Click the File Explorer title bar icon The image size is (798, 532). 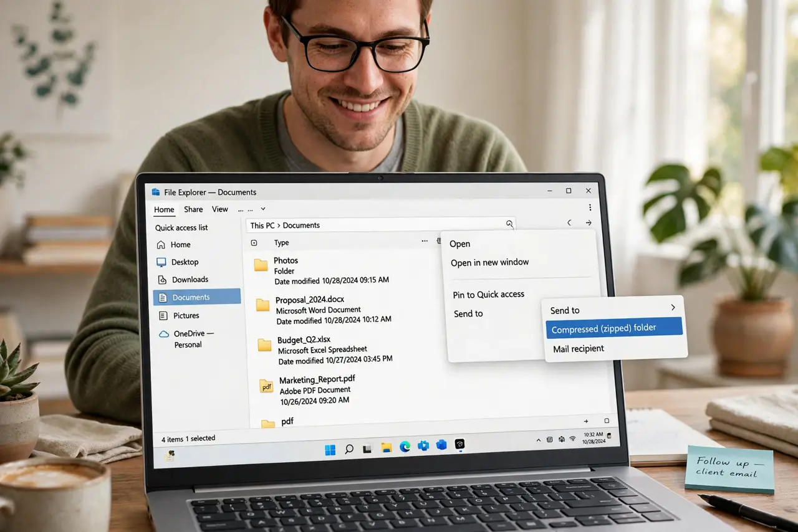click(x=156, y=192)
